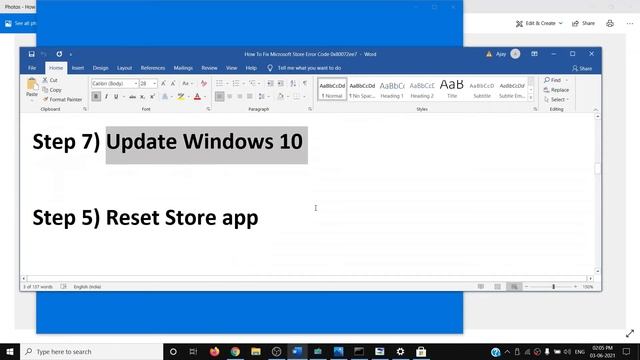Decrease font size with shrink font icon
Image resolution: width=640 pixels, height=360 pixels.
tap(173, 83)
